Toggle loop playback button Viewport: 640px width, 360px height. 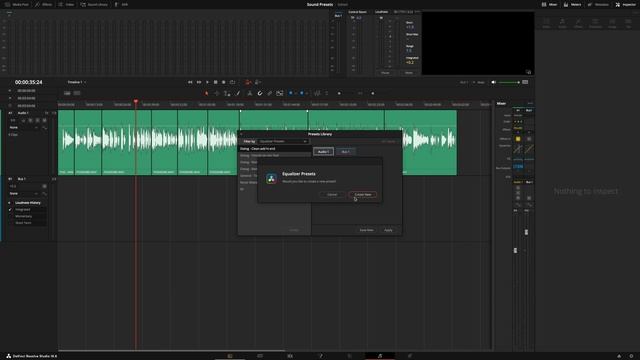pos(232,82)
